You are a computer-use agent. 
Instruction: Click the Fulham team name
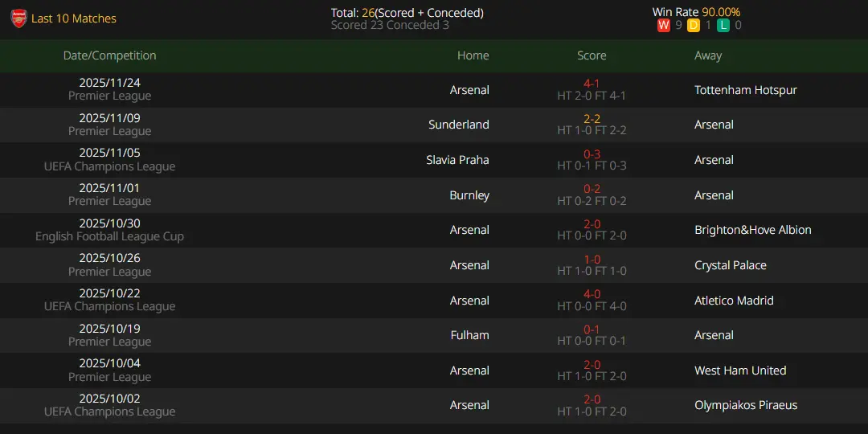click(x=469, y=335)
